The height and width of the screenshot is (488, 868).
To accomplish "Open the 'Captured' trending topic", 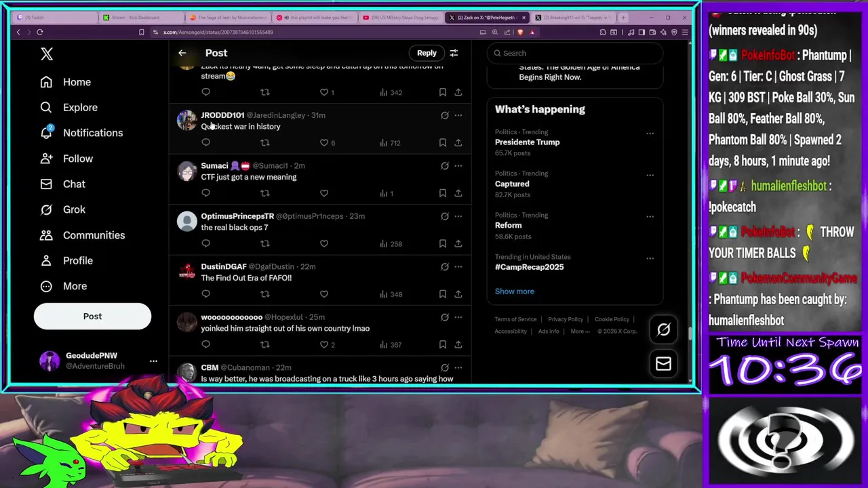I will pos(512,184).
